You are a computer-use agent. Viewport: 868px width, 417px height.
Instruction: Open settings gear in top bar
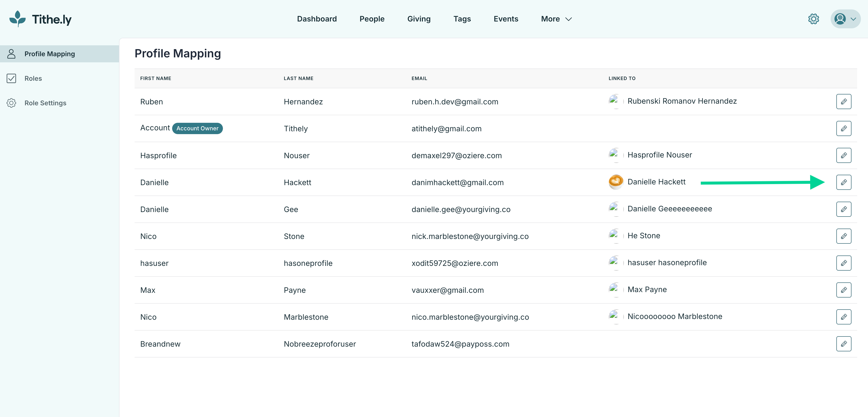click(813, 19)
